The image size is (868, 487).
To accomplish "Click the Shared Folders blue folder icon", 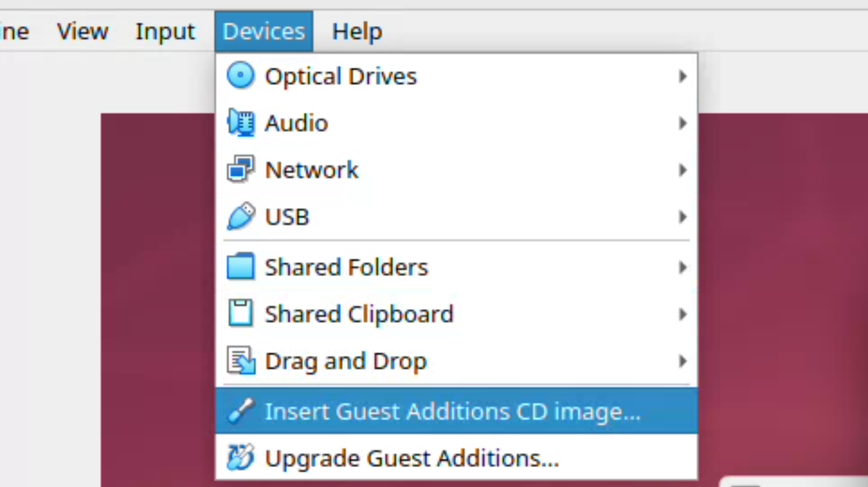I will click(x=241, y=267).
